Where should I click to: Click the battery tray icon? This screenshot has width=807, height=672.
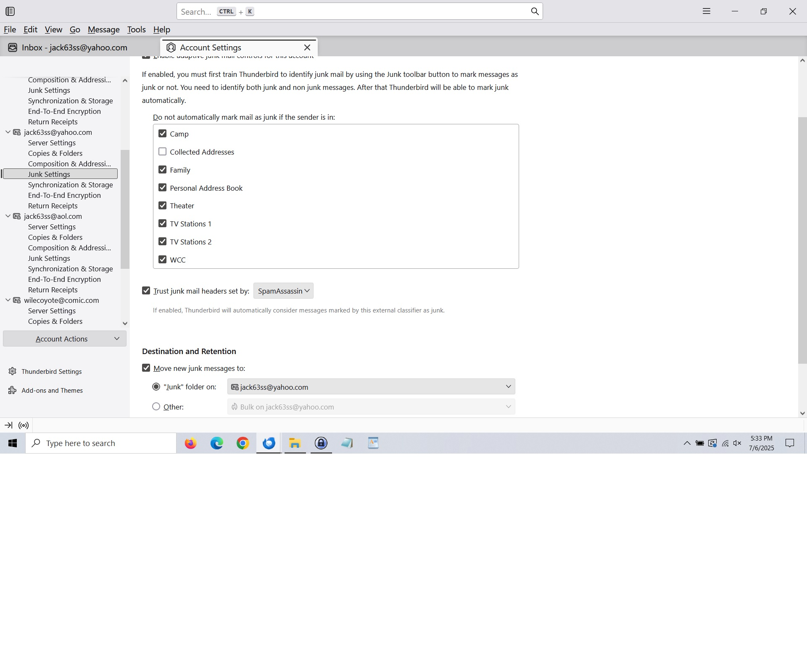click(700, 443)
